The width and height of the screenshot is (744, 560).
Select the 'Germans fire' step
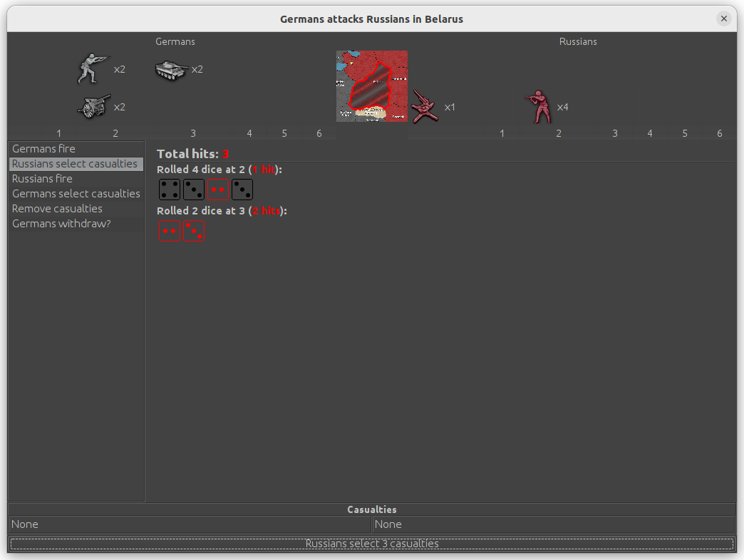coord(43,149)
